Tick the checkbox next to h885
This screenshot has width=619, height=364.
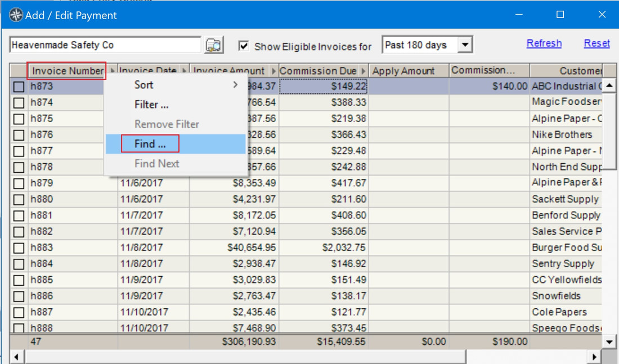point(19,280)
